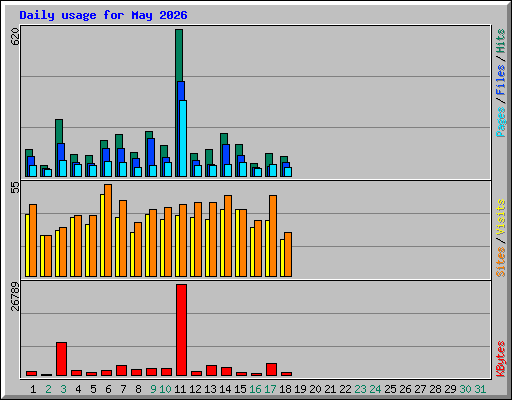Click day 28 on the x-axis
The height and width of the screenshot is (400, 512).
point(435,389)
